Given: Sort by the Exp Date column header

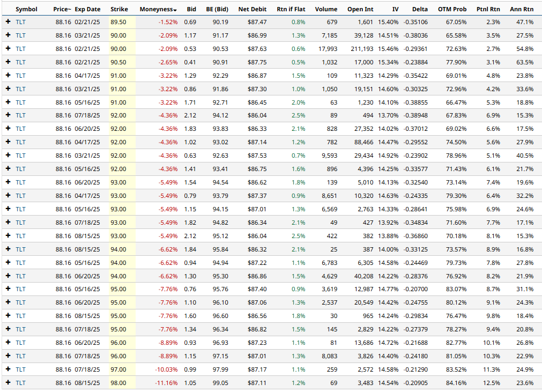Looking at the screenshot, I should tap(87, 9).
